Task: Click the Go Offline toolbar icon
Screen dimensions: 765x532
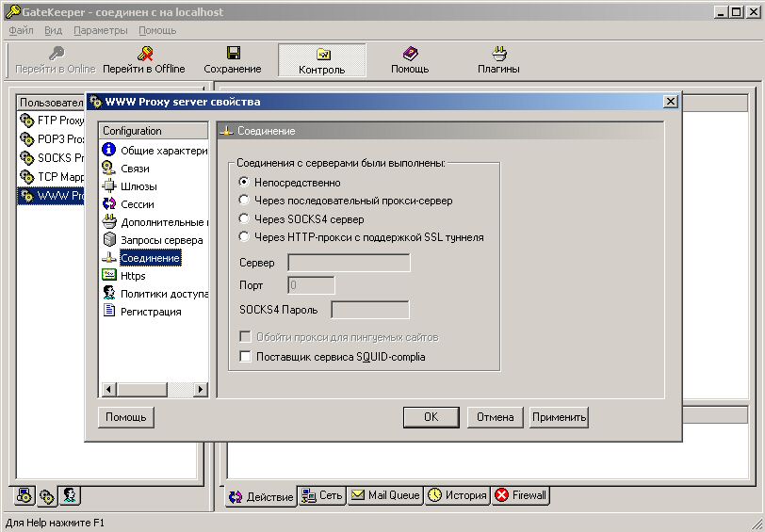Action: pos(145,53)
